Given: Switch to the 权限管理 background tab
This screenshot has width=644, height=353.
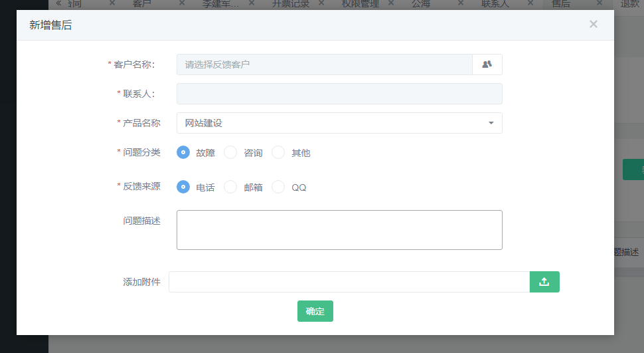Looking at the screenshot, I should (x=361, y=4).
